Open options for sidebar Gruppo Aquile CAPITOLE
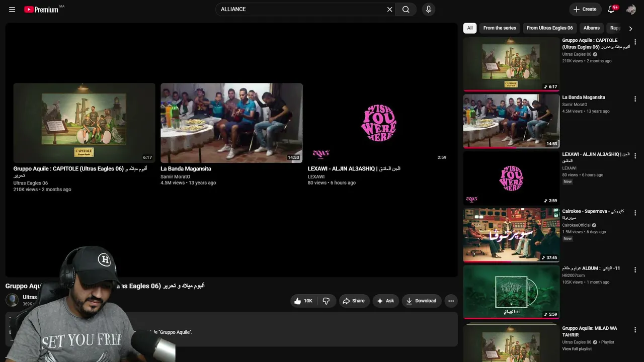 tap(635, 42)
